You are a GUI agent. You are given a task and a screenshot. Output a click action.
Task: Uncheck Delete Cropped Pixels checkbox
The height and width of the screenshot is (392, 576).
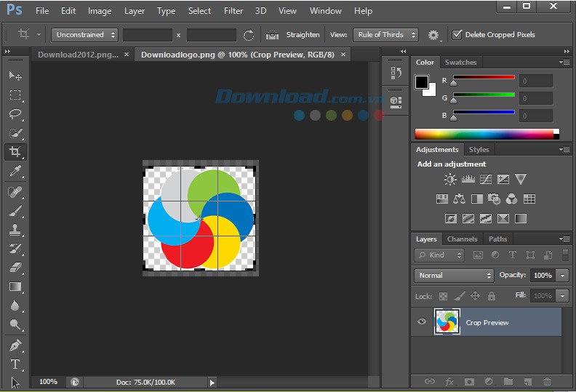457,34
